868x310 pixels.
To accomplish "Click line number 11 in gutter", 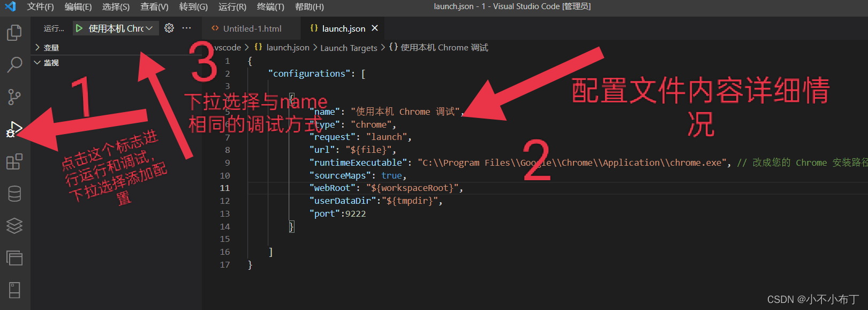I will tap(225, 188).
